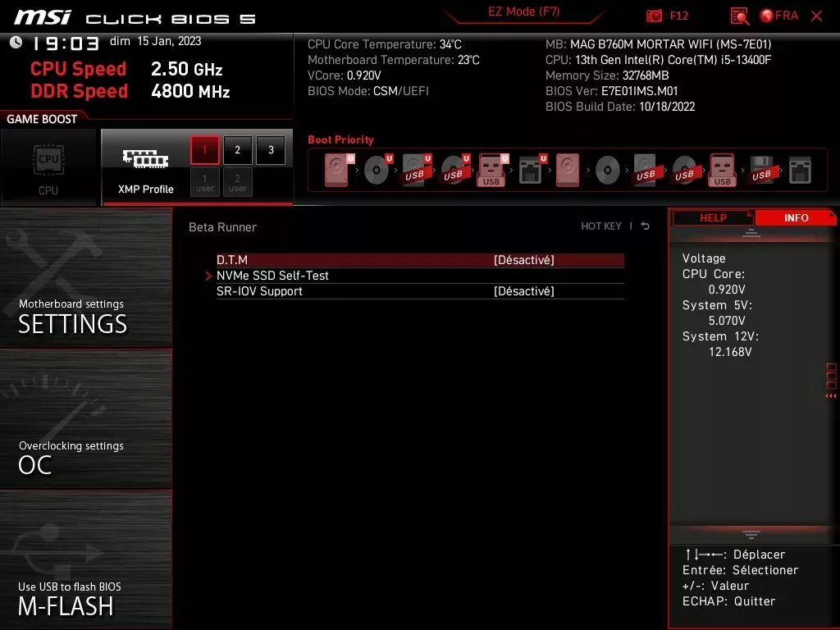Switch to the HELP tab
Image resolution: width=840 pixels, height=630 pixels.
[x=713, y=217]
